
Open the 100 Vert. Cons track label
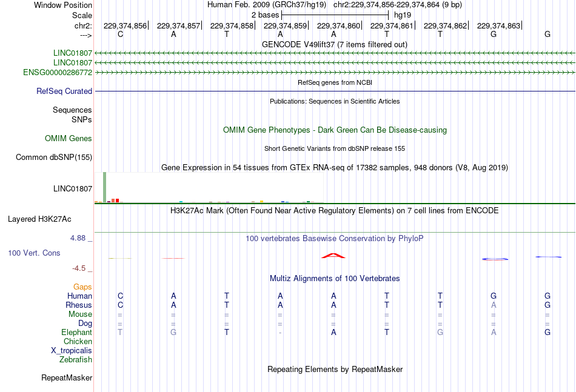(34, 253)
